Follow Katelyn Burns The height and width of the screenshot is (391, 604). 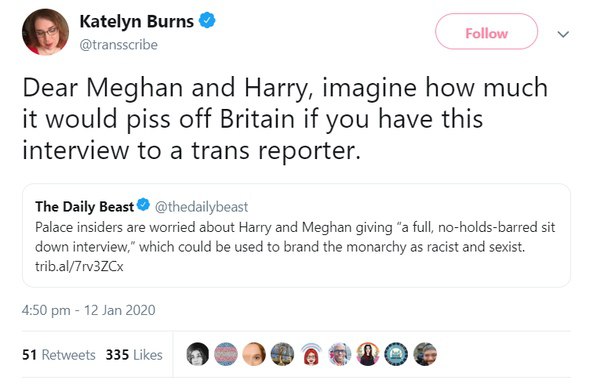tap(487, 32)
